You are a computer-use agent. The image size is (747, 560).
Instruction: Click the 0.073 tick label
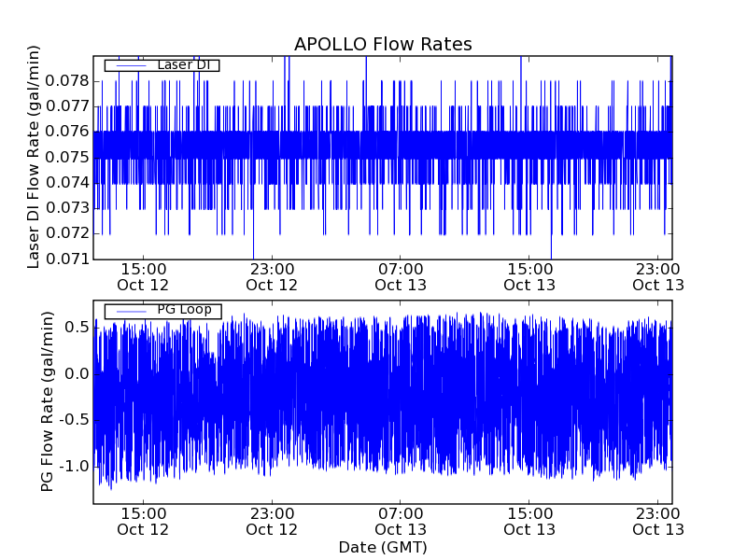click(x=67, y=208)
